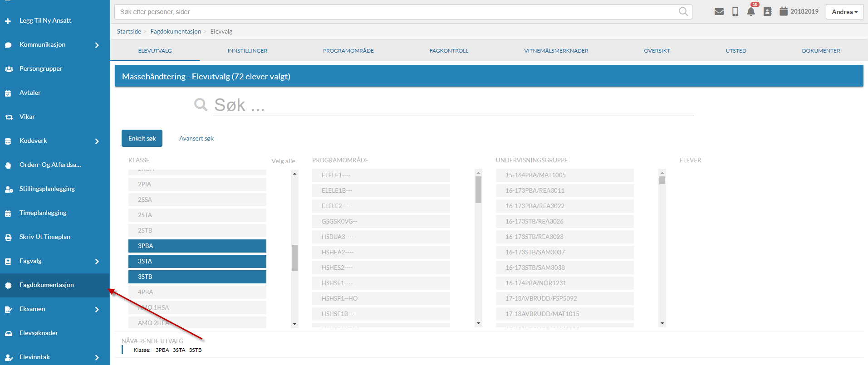Screen dimensions: 868x365
Task: Select class 2PIA in the list
Action: point(197,184)
